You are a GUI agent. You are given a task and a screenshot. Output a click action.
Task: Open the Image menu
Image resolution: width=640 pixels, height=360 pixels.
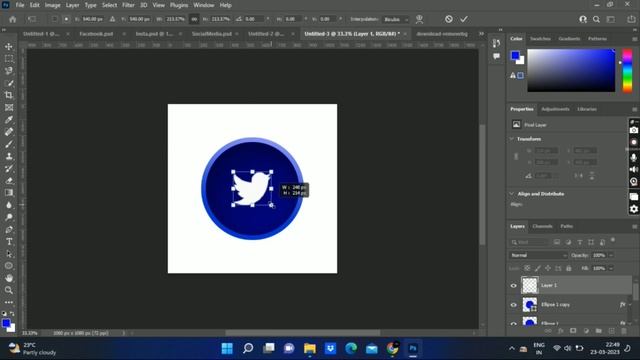click(x=52, y=5)
